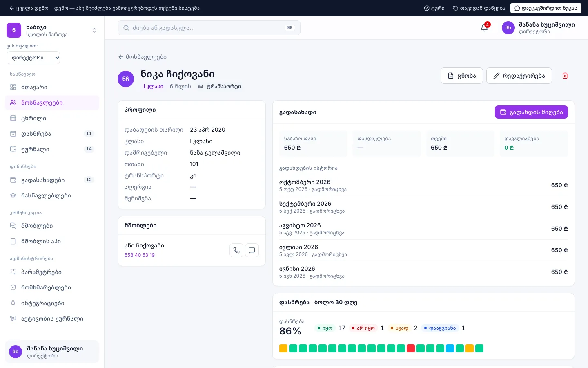Viewport: 588px width, 368px height.
Task: Focus the ძიება ან გადასვლა search field
Action: click(x=209, y=28)
